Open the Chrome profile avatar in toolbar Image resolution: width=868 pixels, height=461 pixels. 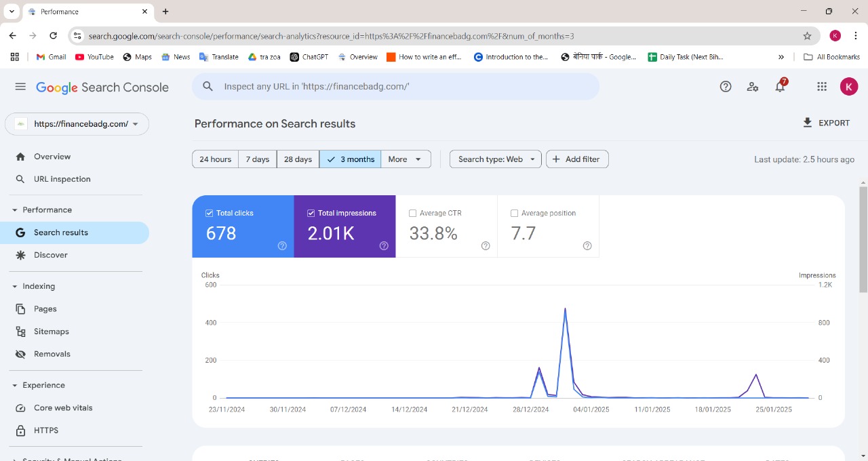click(835, 35)
